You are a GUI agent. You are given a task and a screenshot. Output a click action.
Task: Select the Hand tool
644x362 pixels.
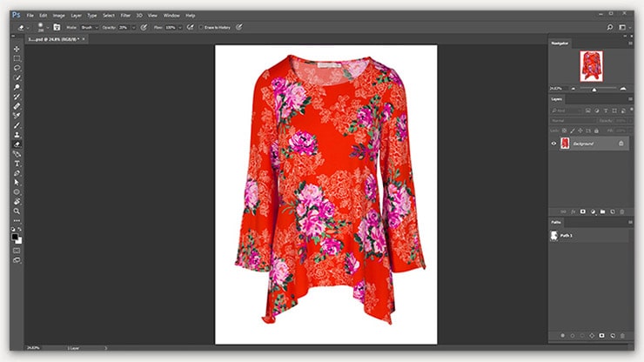coord(17,201)
